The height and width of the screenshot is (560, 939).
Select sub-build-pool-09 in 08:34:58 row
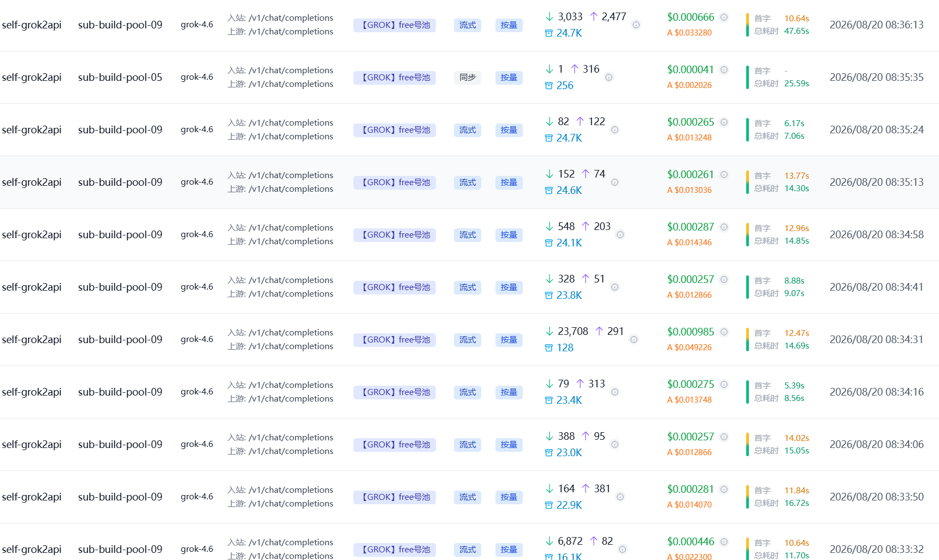pos(120,234)
